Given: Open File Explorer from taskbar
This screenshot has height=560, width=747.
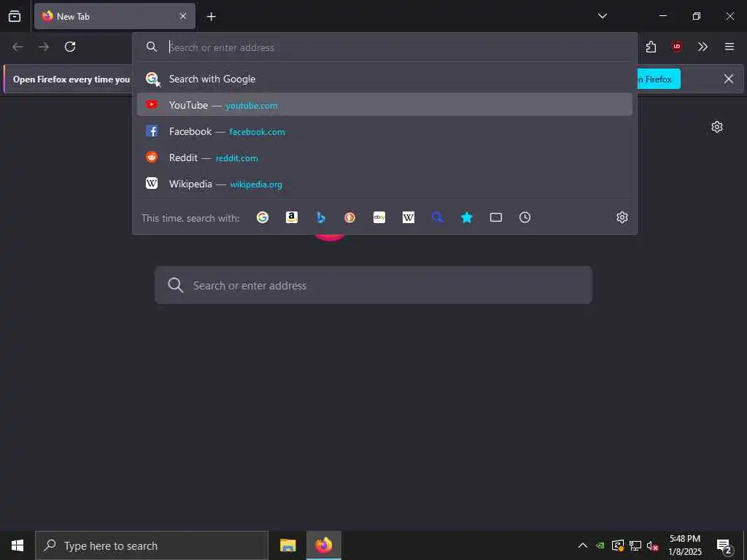Looking at the screenshot, I should [x=287, y=545].
